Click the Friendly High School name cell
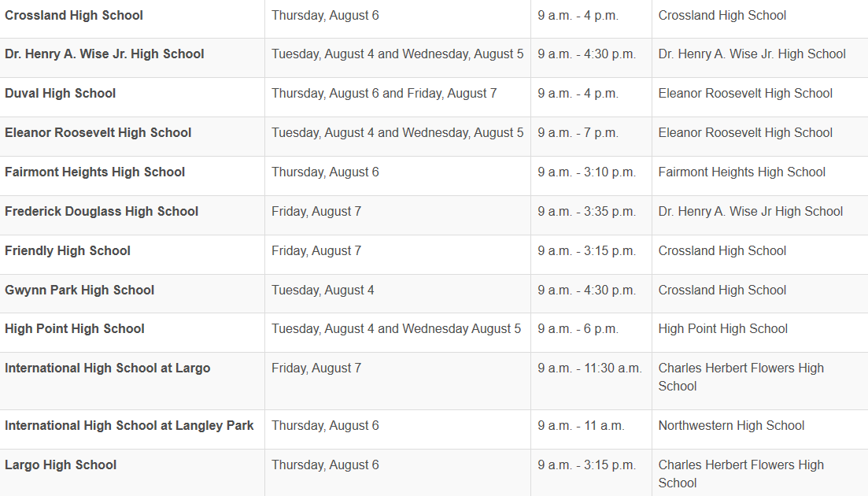This screenshot has width=868, height=496. [68, 251]
